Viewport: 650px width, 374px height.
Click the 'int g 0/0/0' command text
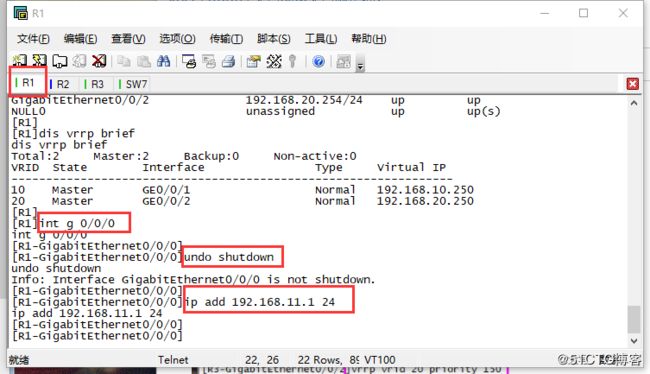(x=77, y=223)
